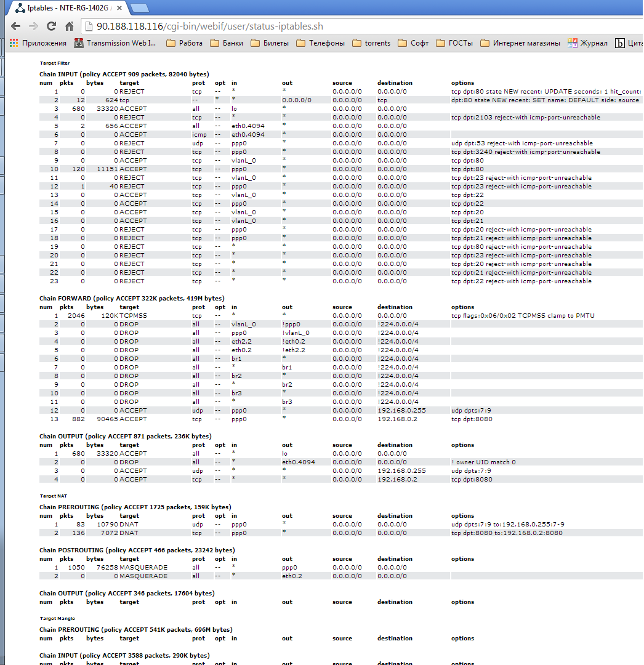Click the browser Back arrow
The image size is (644, 665).
[x=15, y=26]
